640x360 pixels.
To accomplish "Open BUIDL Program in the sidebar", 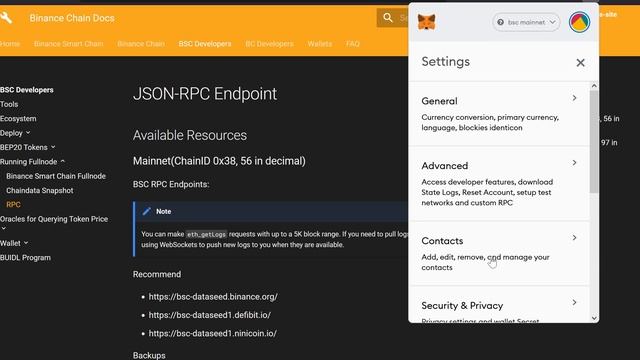I will tap(25, 258).
